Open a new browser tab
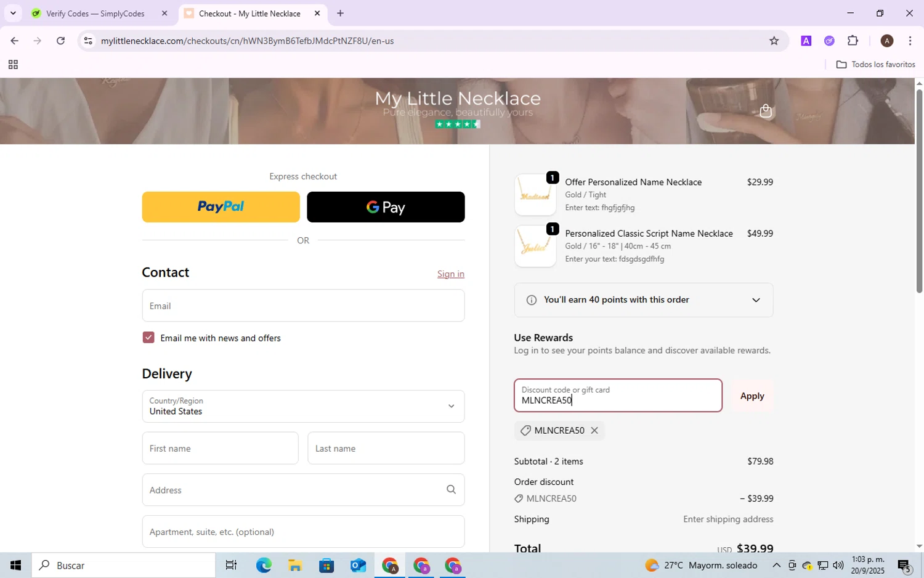 pos(340,13)
